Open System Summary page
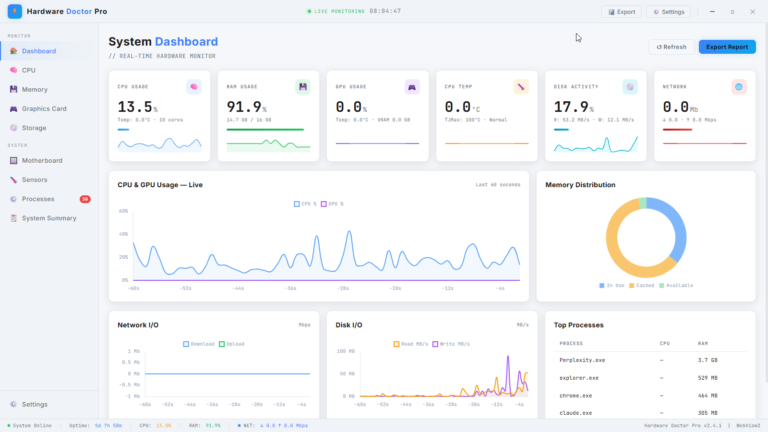Screen dimensions: 768x432 point(49,218)
